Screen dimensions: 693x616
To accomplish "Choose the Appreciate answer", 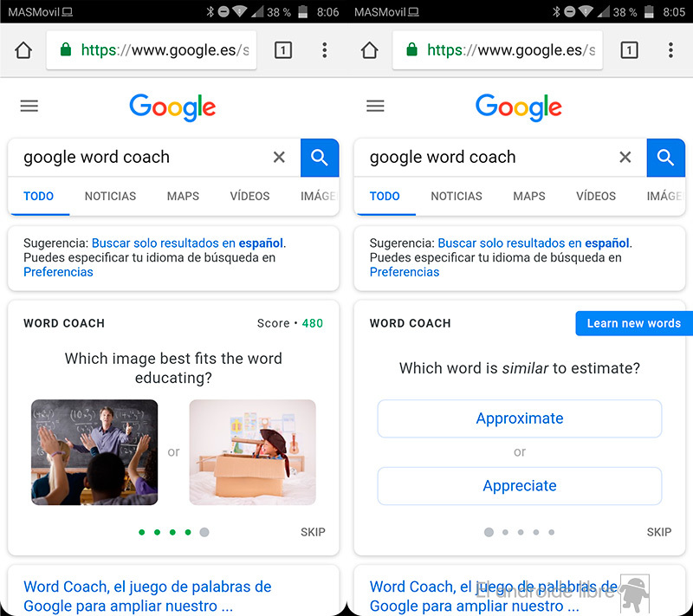I will tap(520, 486).
